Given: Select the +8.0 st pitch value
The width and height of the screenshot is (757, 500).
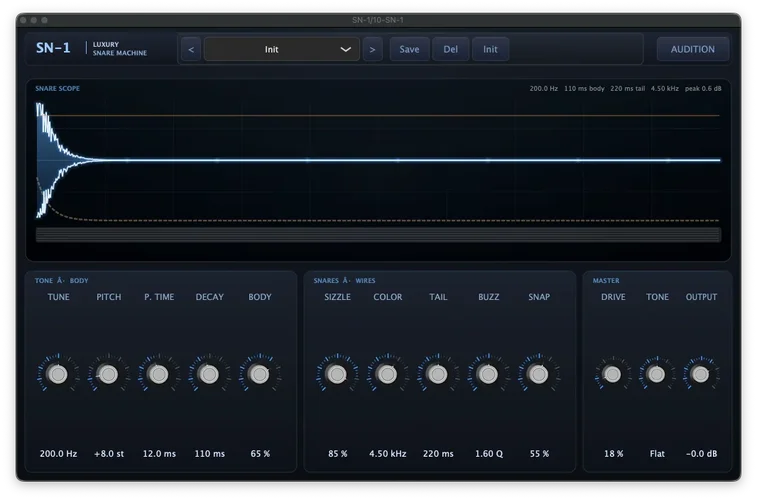Looking at the screenshot, I should click(x=109, y=454).
